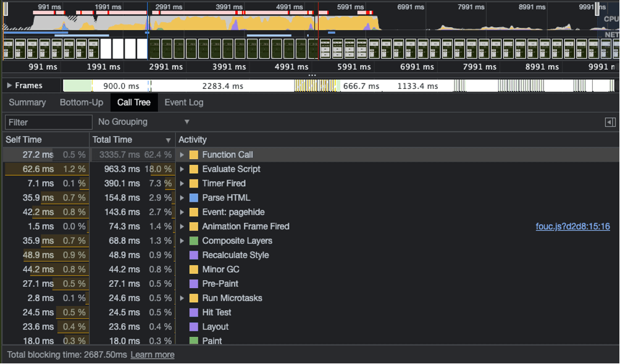Click the yellow Function Call category square

coord(194,155)
